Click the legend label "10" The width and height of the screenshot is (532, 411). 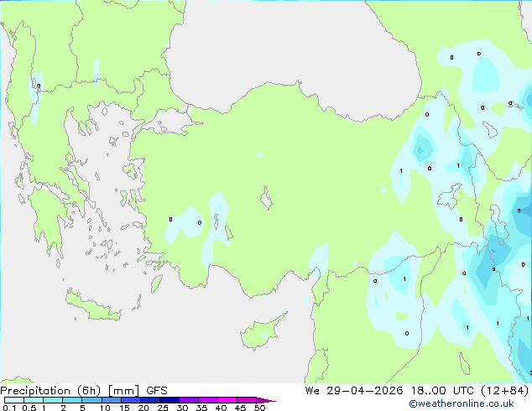(x=105, y=408)
